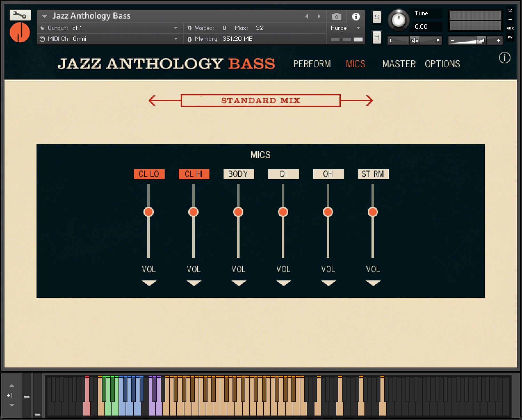
Task: Click the PV button
Action: click(x=510, y=37)
